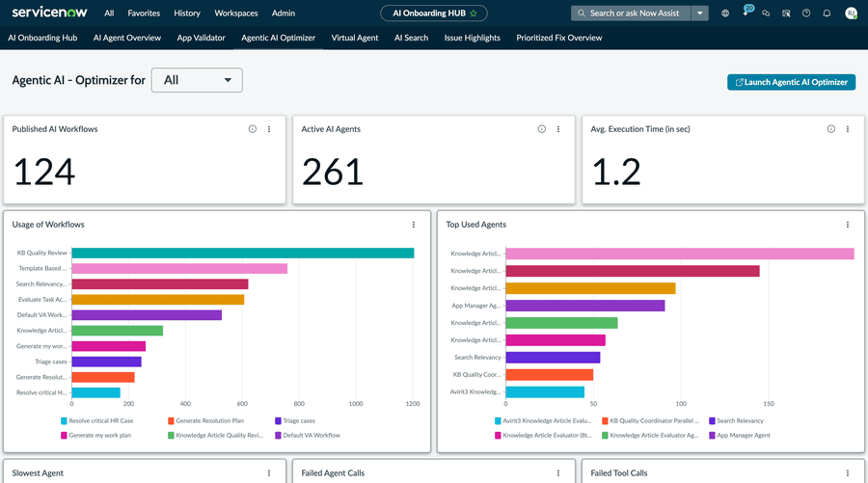Click the UI inspector icon in header
Image resolution: width=868 pixels, height=483 pixels.
pyautogui.click(x=786, y=13)
